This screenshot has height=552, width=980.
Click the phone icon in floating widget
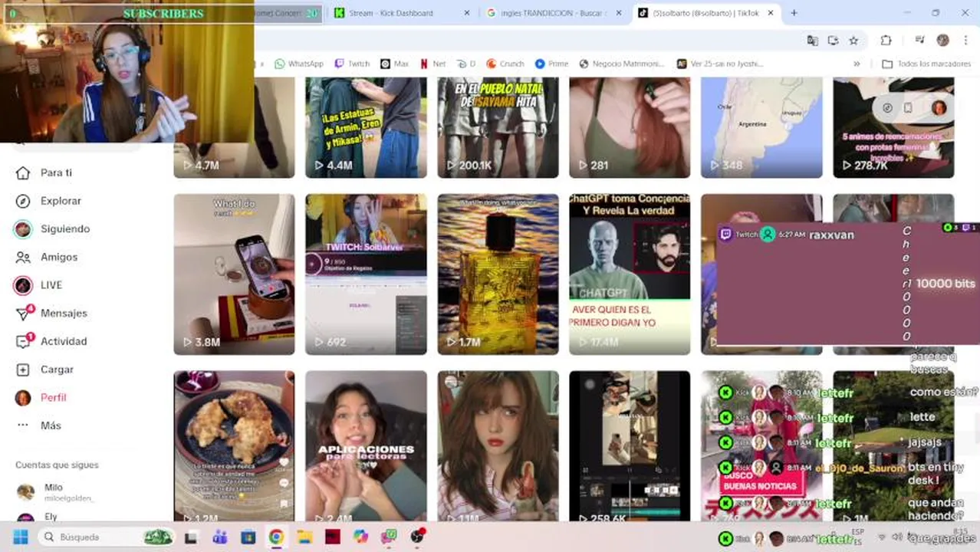[908, 108]
